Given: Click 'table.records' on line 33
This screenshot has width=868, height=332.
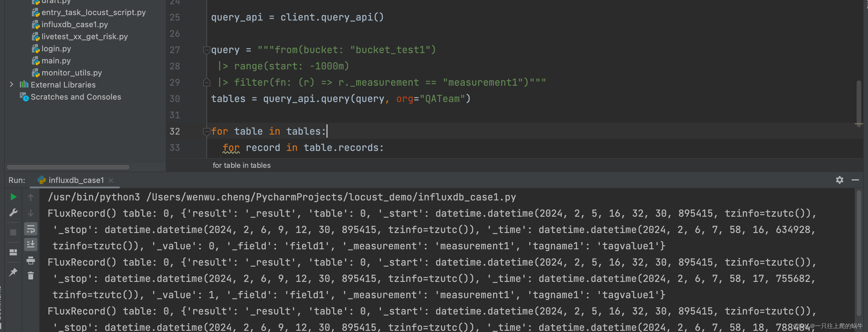Looking at the screenshot, I should pos(341,148).
